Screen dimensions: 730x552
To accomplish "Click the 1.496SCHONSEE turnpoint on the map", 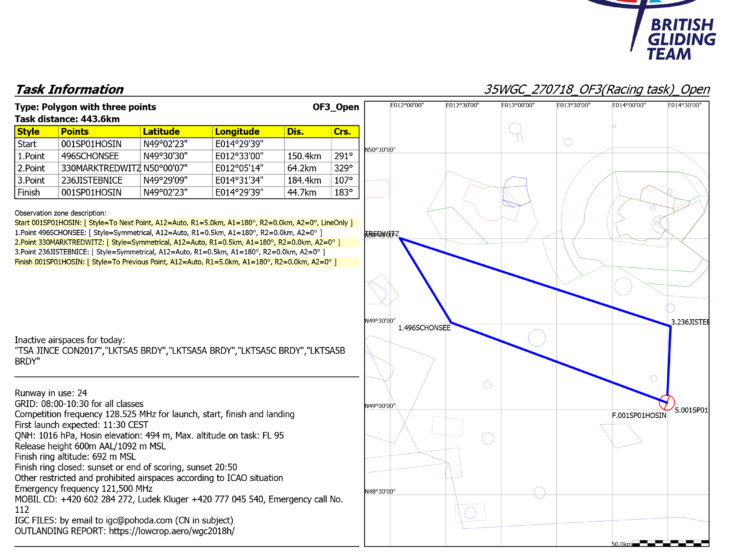I will pyautogui.click(x=425, y=327).
